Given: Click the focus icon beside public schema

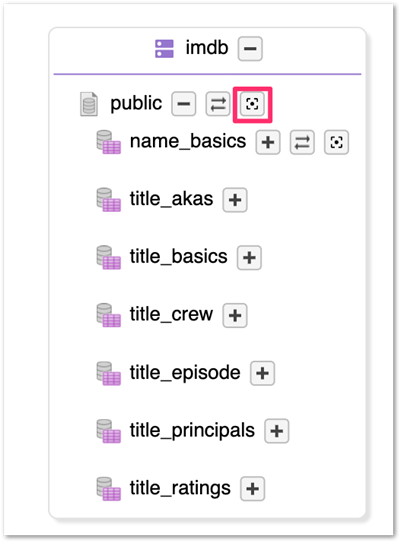Looking at the screenshot, I should pyautogui.click(x=252, y=104).
